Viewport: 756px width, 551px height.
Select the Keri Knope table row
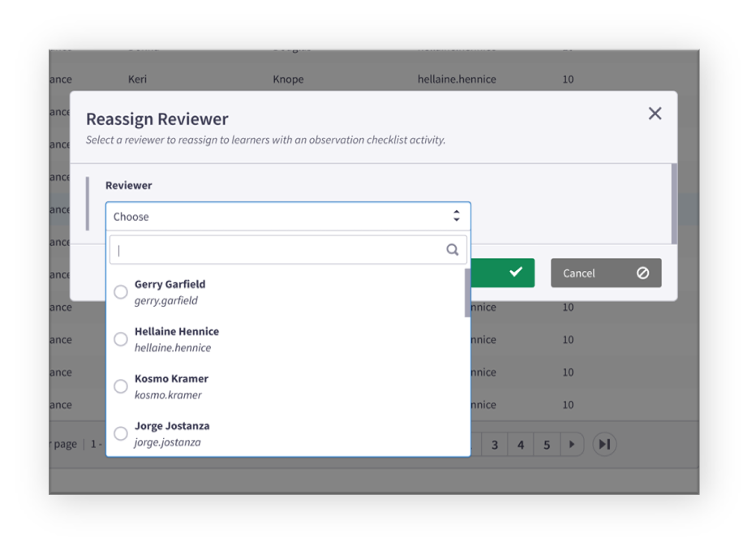click(x=324, y=79)
